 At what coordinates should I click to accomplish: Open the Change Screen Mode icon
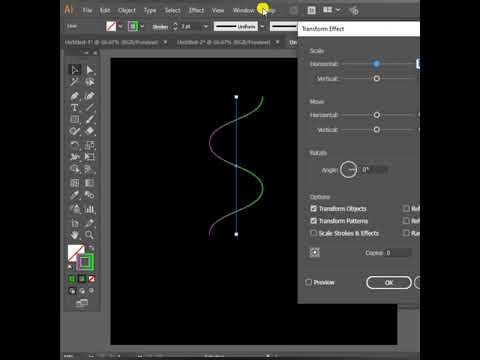82,303
